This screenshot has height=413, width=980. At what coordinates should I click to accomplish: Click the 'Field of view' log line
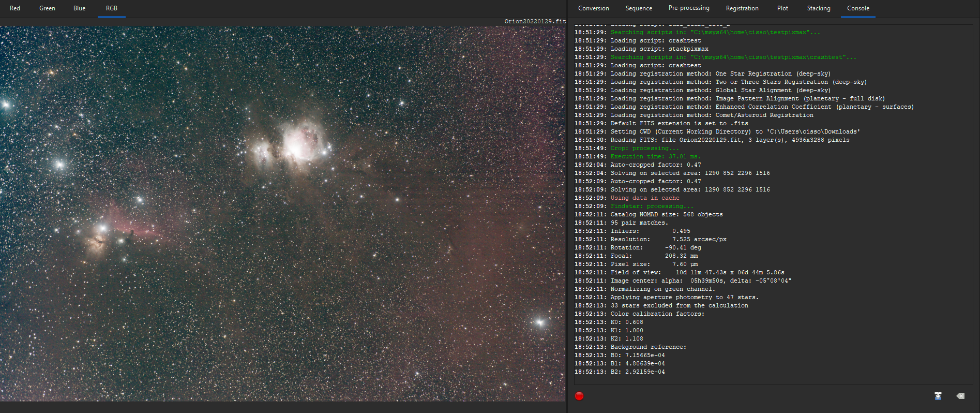pos(679,273)
